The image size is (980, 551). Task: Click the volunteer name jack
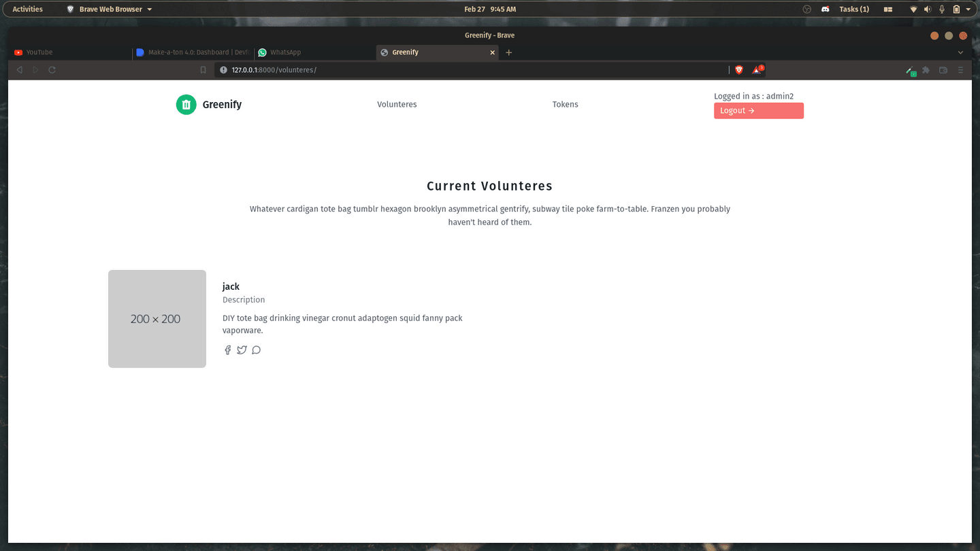point(231,287)
